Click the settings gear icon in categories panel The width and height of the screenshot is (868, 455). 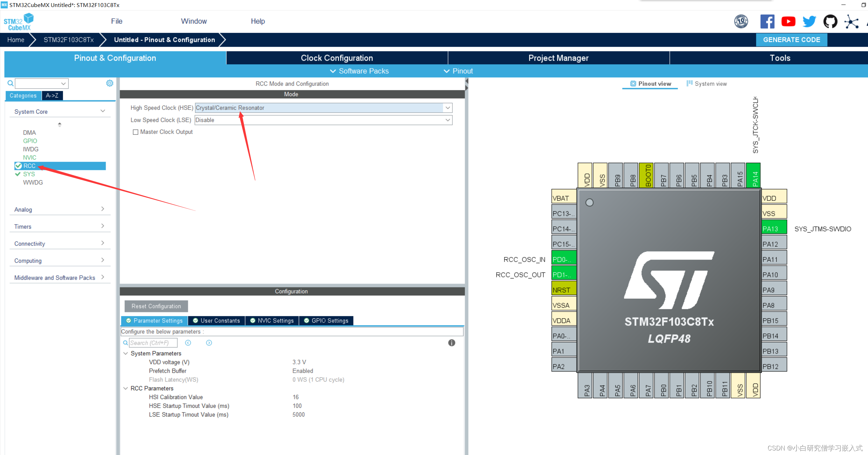pyautogui.click(x=110, y=83)
